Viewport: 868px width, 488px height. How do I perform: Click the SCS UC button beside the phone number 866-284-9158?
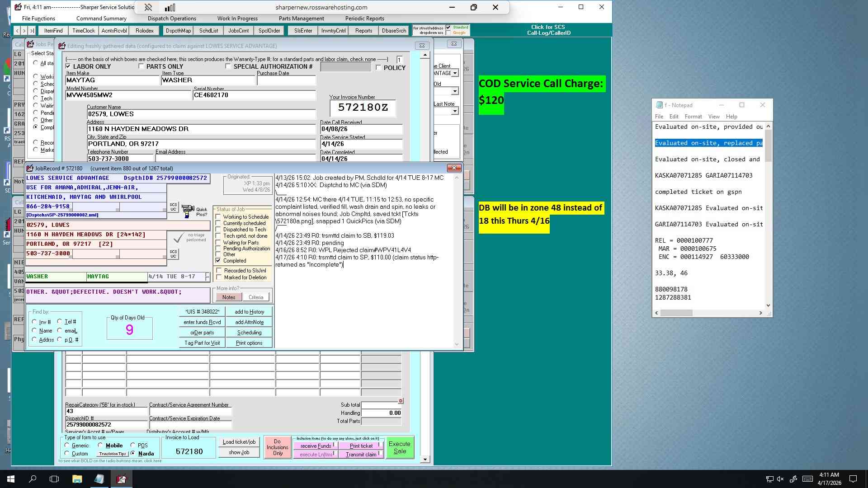[173, 207]
